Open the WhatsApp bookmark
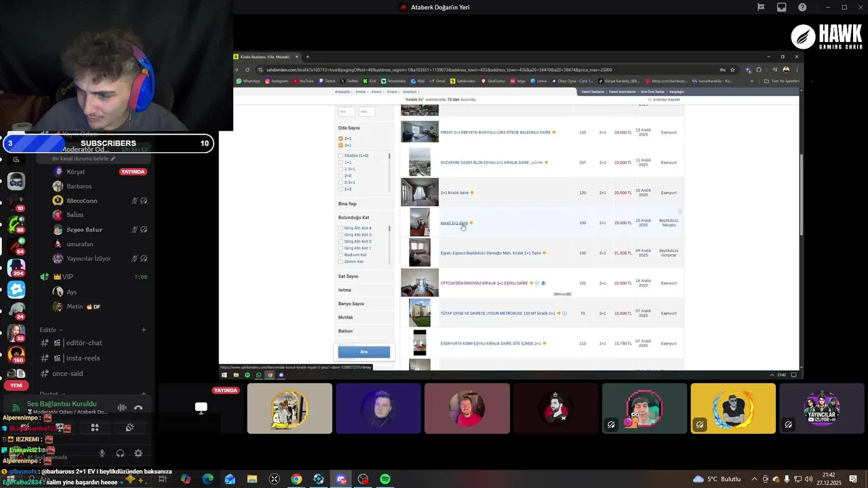Screen dimensions: 868x488 (x=248, y=81)
